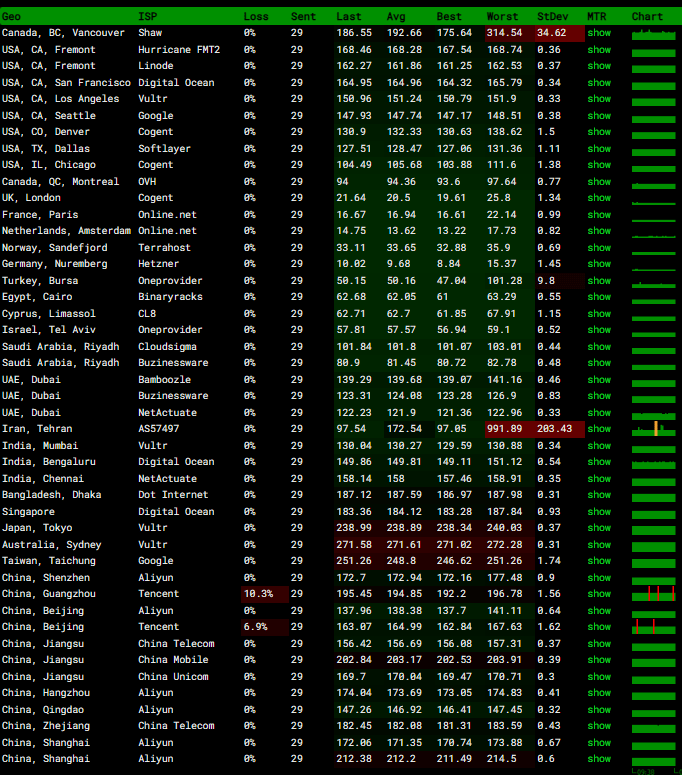
Task: Select worst value 991.89
Action: [x=504, y=429]
